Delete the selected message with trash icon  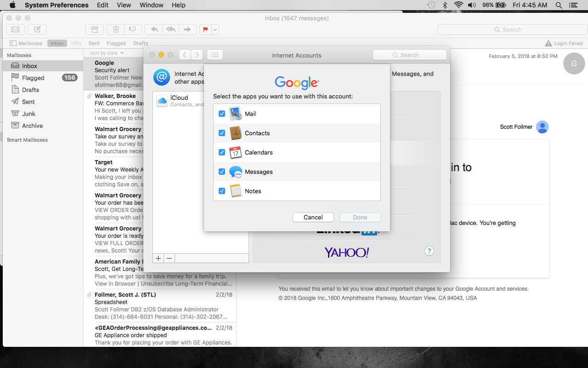[x=116, y=29]
